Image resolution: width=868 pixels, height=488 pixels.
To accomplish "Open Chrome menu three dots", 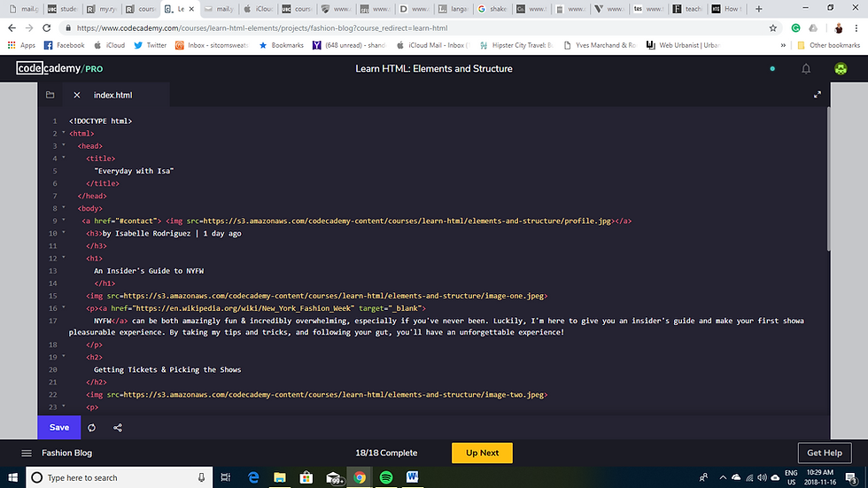I will click(856, 28).
